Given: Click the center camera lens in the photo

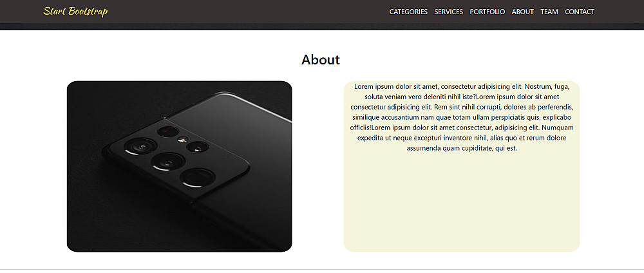Looking at the screenshot, I should tap(168, 161).
